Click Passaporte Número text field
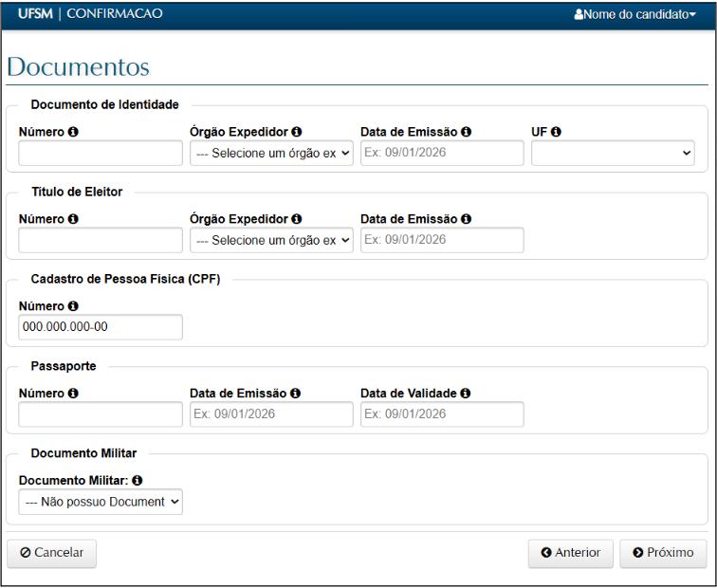 [101, 414]
